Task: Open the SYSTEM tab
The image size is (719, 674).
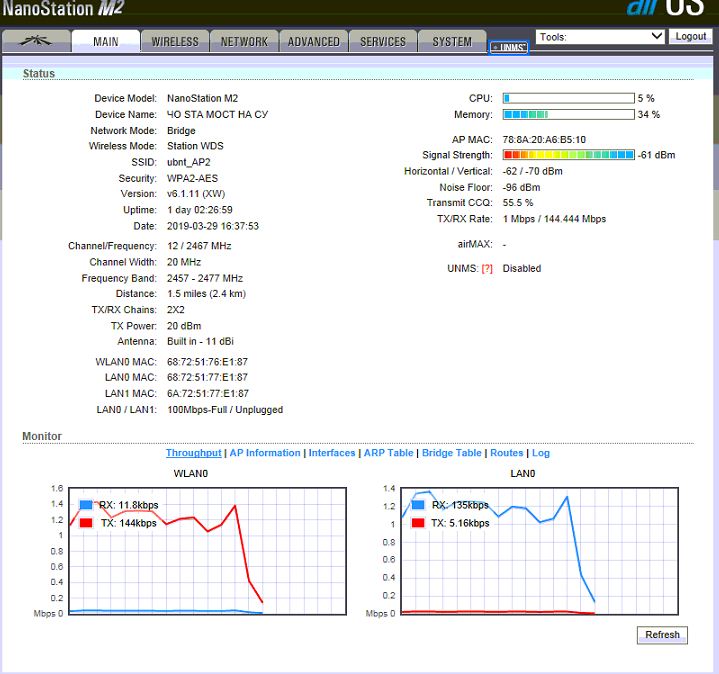Action: point(452,41)
